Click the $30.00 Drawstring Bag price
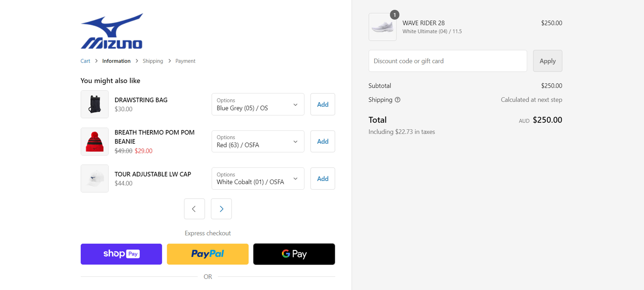 (x=123, y=109)
